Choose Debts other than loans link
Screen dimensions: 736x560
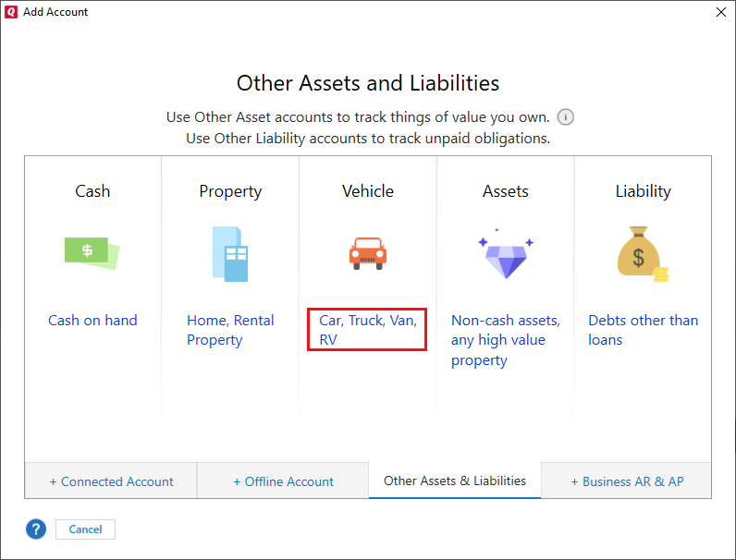(x=643, y=330)
